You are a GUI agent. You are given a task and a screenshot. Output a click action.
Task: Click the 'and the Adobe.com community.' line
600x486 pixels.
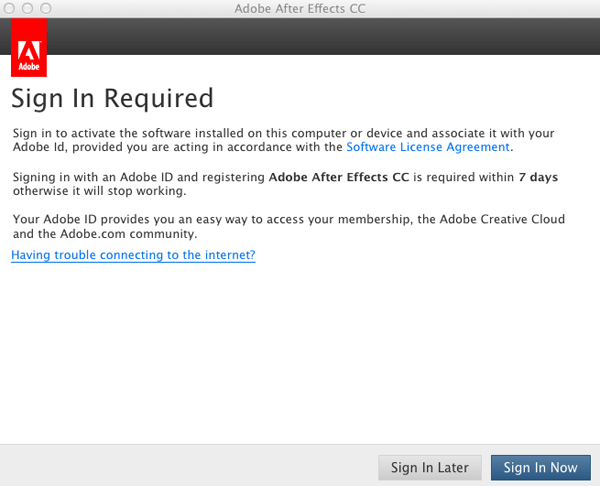coord(105,234)
